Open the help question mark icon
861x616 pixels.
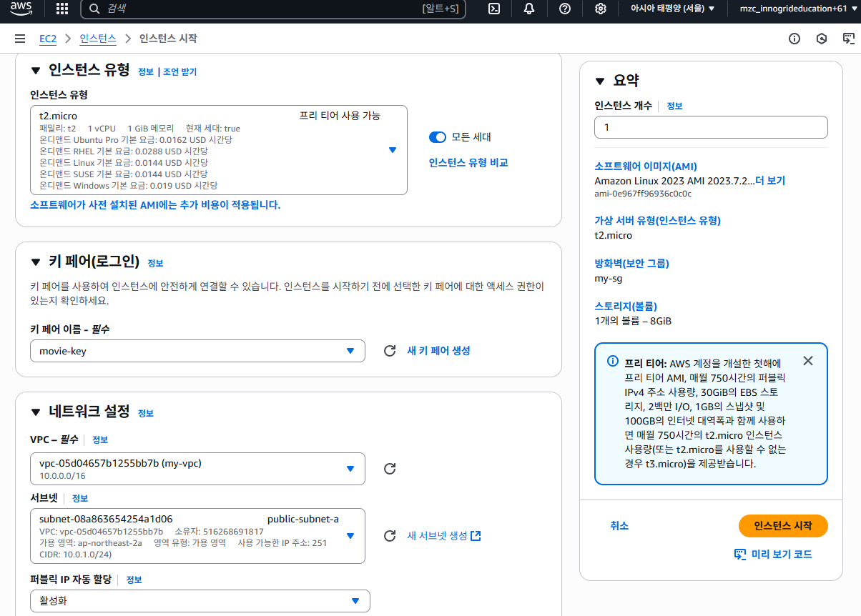tap(565, 9)
